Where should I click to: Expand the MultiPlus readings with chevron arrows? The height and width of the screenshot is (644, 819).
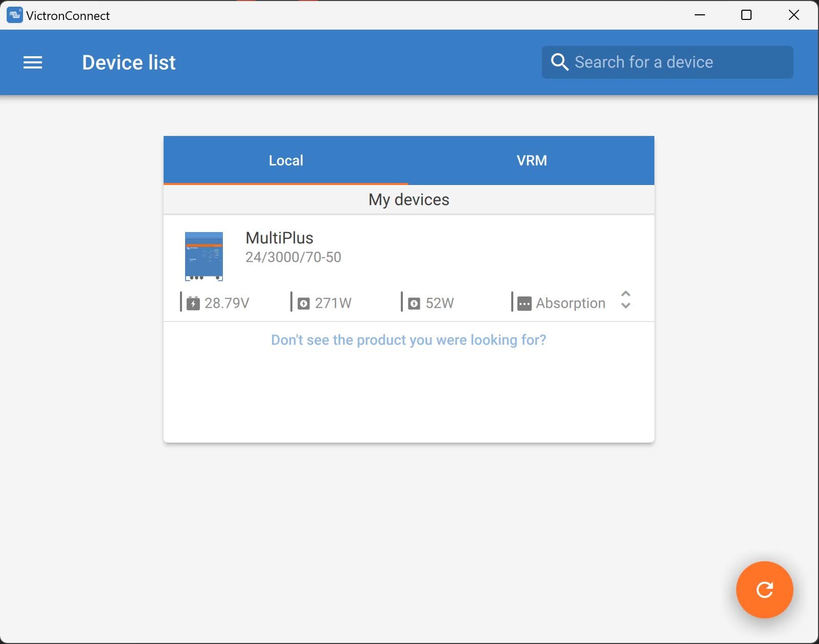625,300
